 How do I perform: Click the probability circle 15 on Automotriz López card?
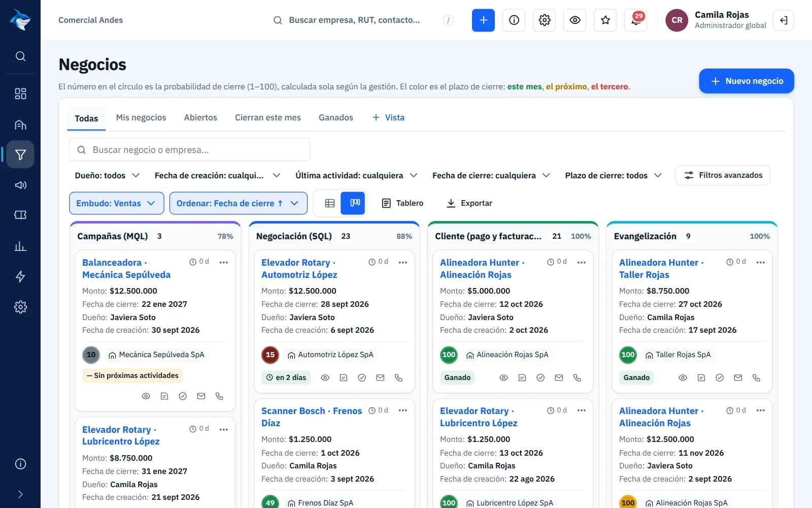(270, 355)
